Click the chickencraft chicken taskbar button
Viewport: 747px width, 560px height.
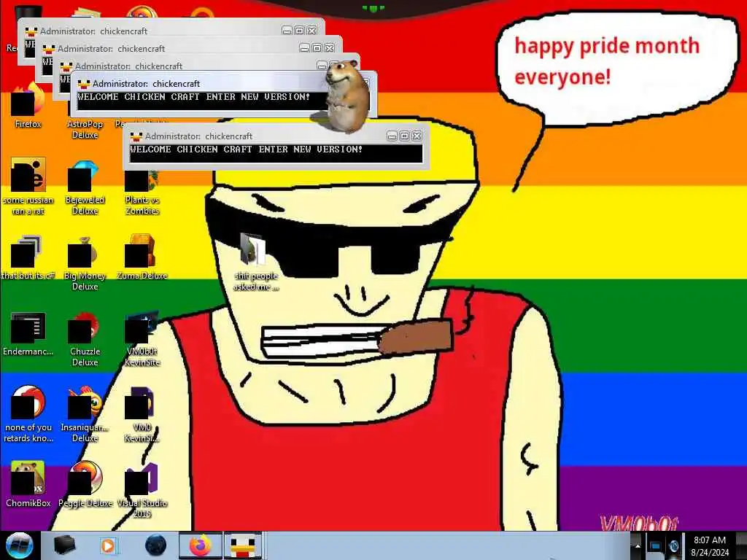click(x=243, y=545)
